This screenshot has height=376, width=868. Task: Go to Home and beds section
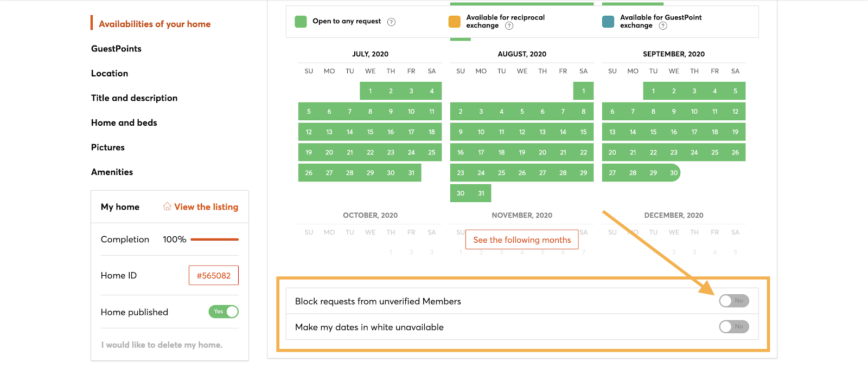(124, 122)
